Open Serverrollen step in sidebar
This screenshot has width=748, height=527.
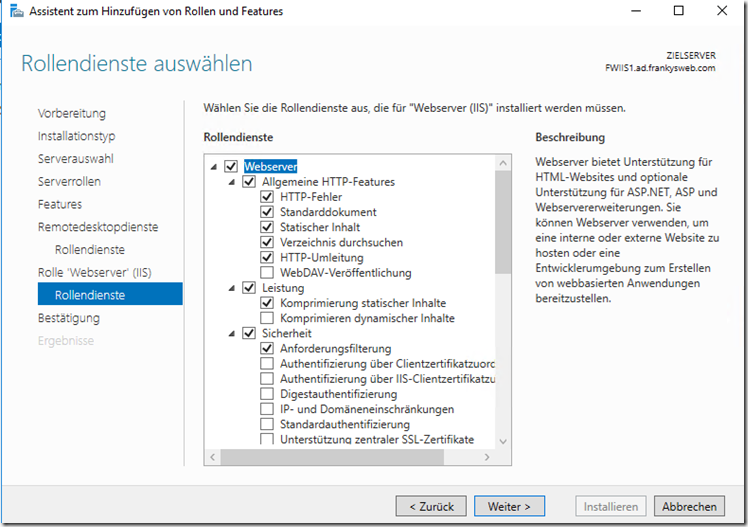coord(69,182)
